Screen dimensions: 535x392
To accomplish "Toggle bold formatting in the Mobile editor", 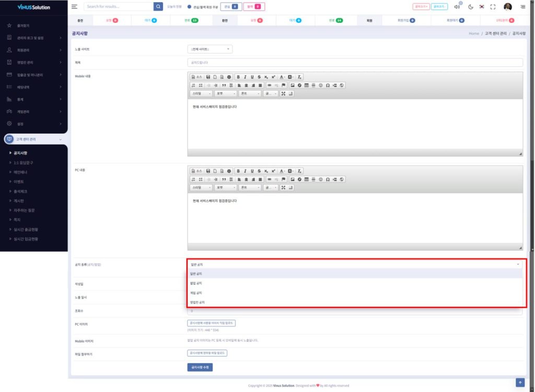I will (238, 77).
